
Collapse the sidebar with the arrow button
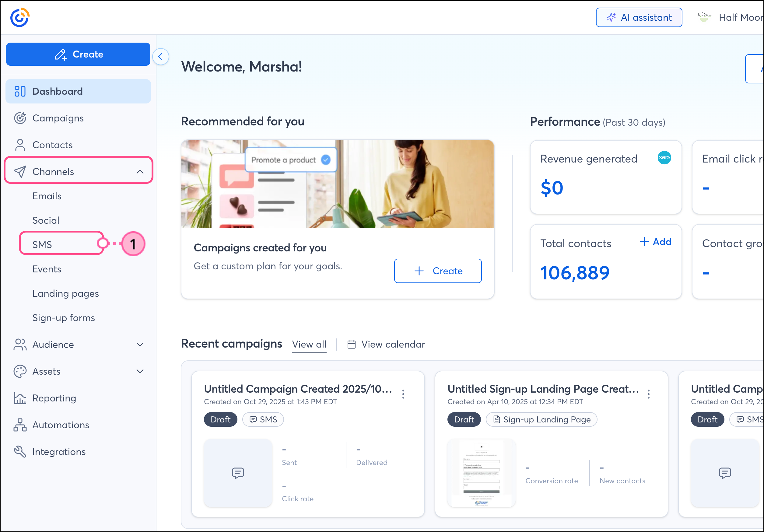coord(161,57)
